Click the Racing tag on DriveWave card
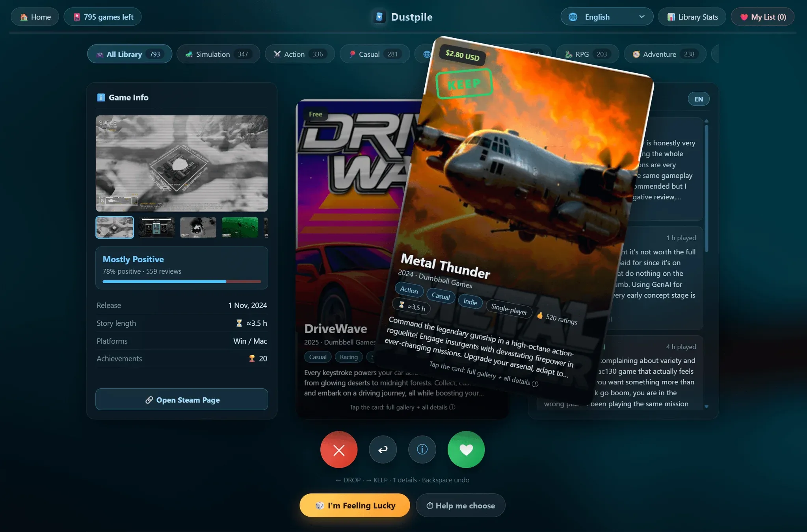Screen dimensions: 807x532 coord(349,357)
